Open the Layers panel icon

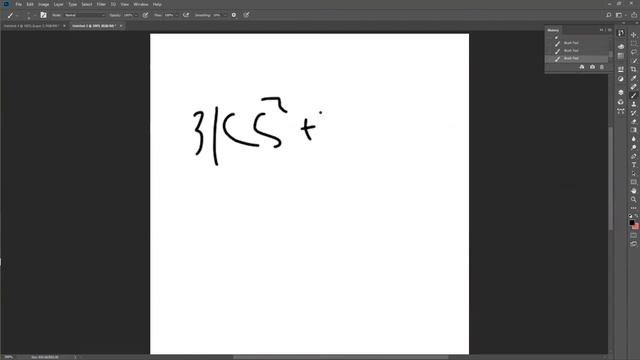621,93
